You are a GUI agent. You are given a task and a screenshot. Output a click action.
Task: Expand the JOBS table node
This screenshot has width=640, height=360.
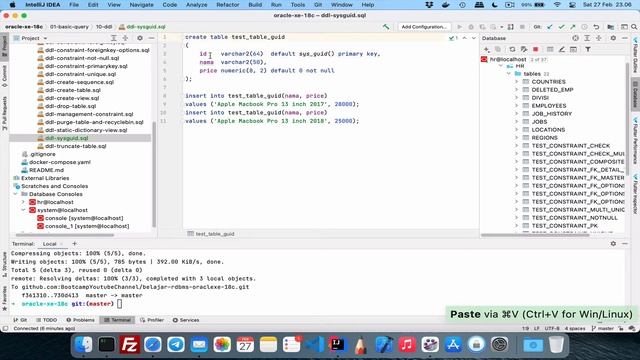coord(517,122)
